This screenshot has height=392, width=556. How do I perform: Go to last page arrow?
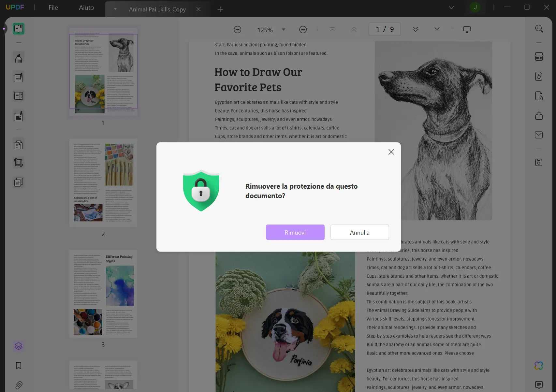(437, 29)
